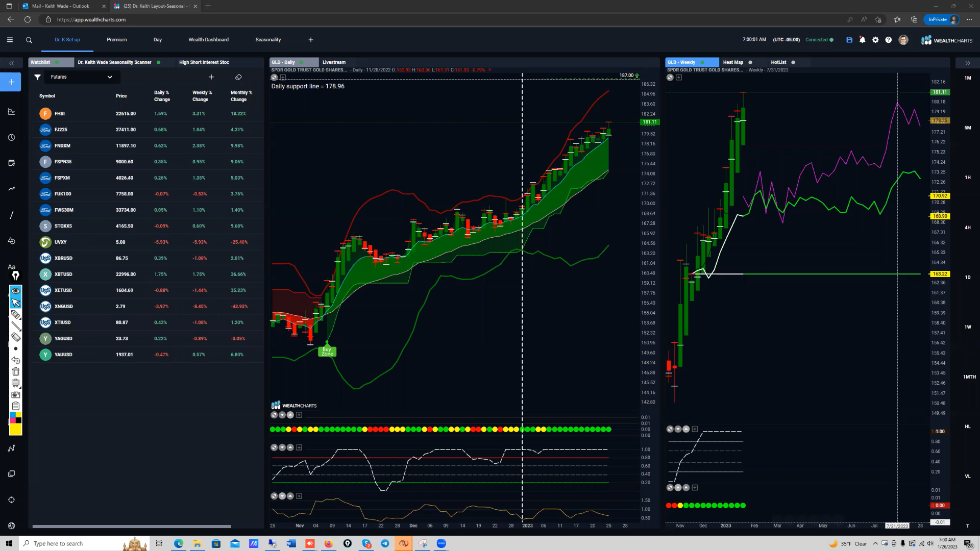Toggle the HotList tab link dot

pos(793,62)
